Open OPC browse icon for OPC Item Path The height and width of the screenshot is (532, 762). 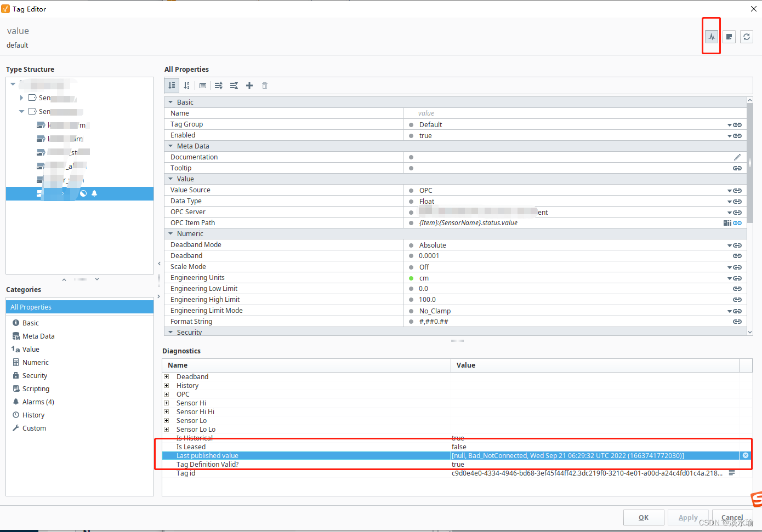point(727,223)
